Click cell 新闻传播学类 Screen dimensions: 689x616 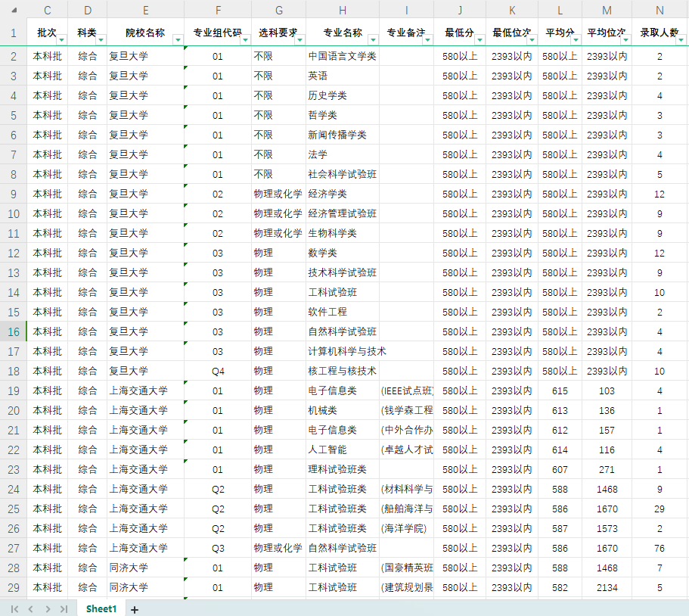pyautogui.click(x=343, y=135)
